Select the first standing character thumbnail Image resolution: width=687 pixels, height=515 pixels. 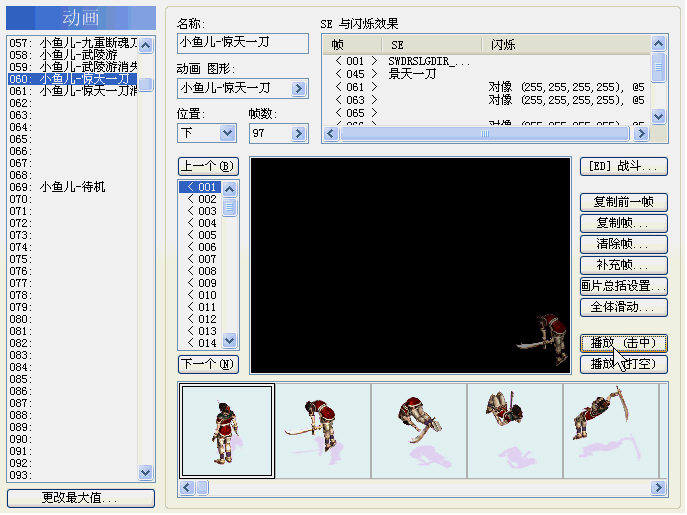tap(227, 431)
